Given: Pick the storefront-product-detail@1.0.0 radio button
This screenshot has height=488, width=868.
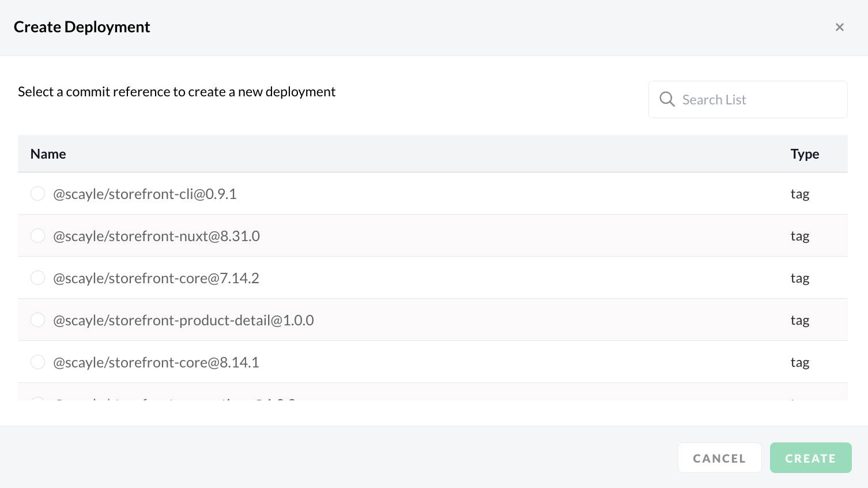Looking at the screenshot, I should click(37, 320).
